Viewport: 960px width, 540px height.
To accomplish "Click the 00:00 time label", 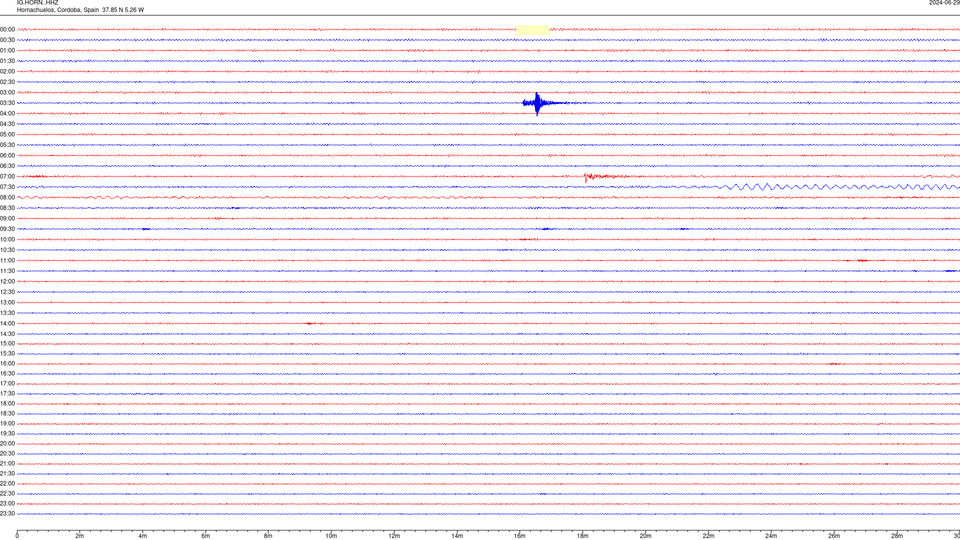I will point(7,29).
